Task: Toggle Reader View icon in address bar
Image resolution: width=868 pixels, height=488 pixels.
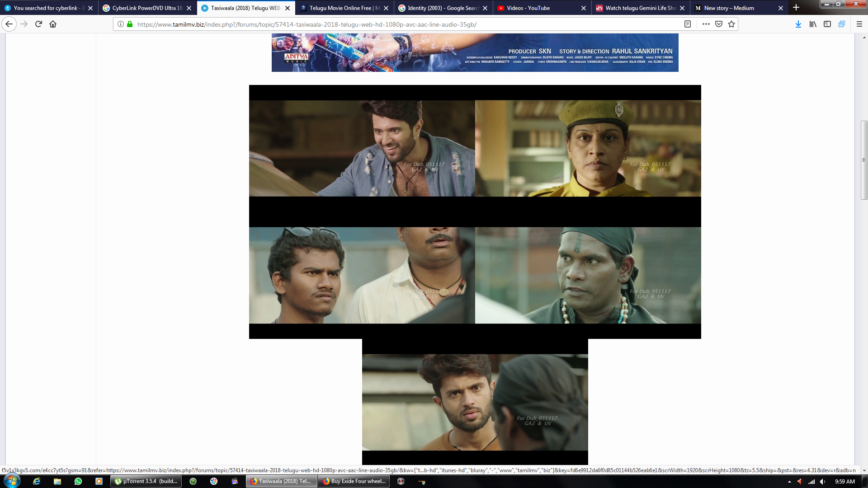Action: [x=688, y=24]
